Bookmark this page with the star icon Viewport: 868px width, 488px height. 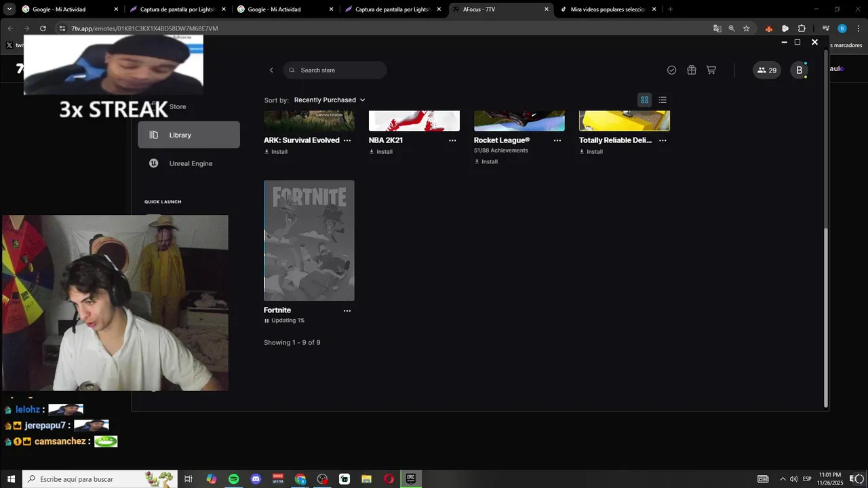[x=747, y=28]
